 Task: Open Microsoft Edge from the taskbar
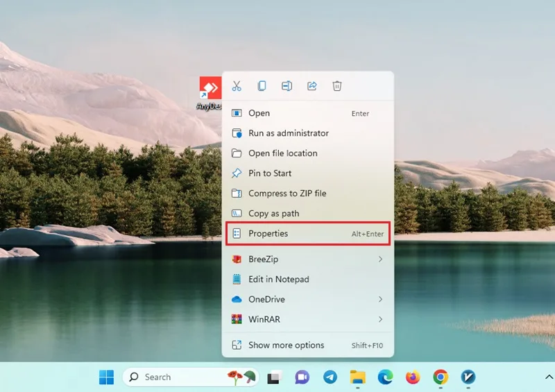point(385,377)
